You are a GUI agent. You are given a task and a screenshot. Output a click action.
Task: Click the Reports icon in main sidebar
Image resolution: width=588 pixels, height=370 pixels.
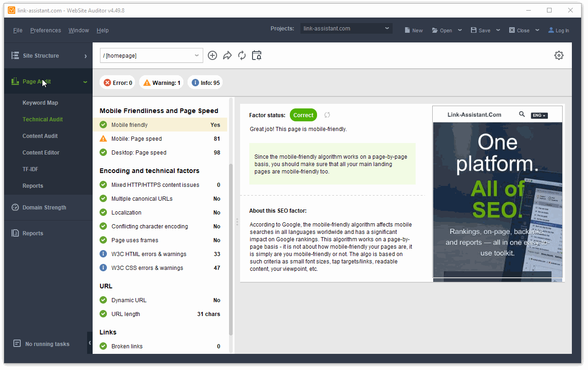point(15,233)
